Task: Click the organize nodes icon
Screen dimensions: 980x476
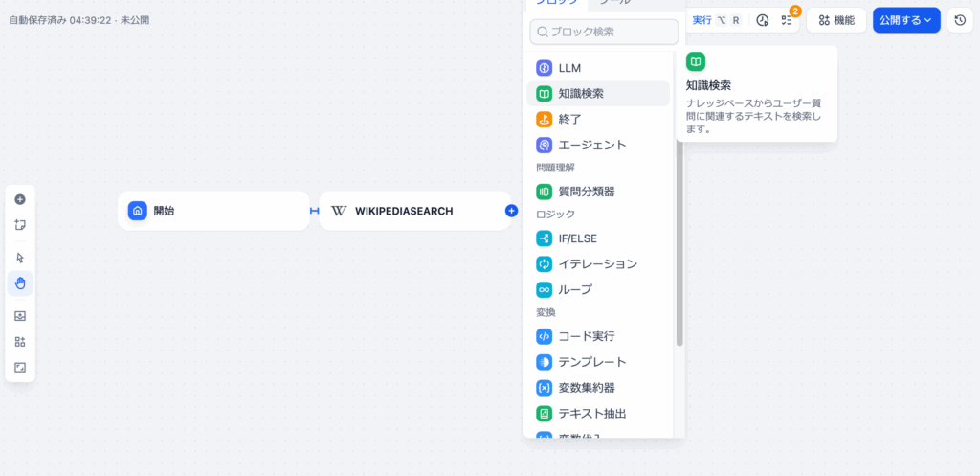Action: coord(20,342)
